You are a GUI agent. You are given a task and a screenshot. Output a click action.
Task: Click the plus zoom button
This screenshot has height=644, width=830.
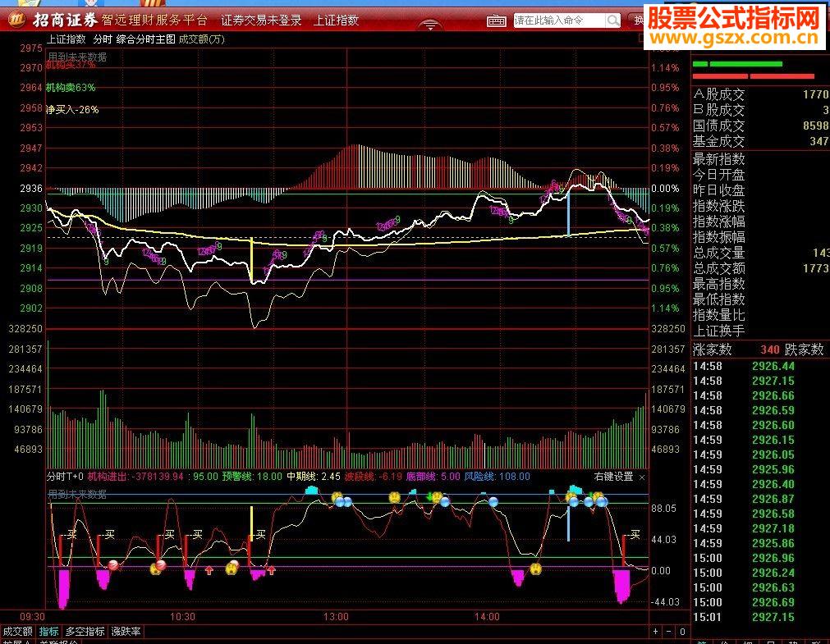(655, 632)
